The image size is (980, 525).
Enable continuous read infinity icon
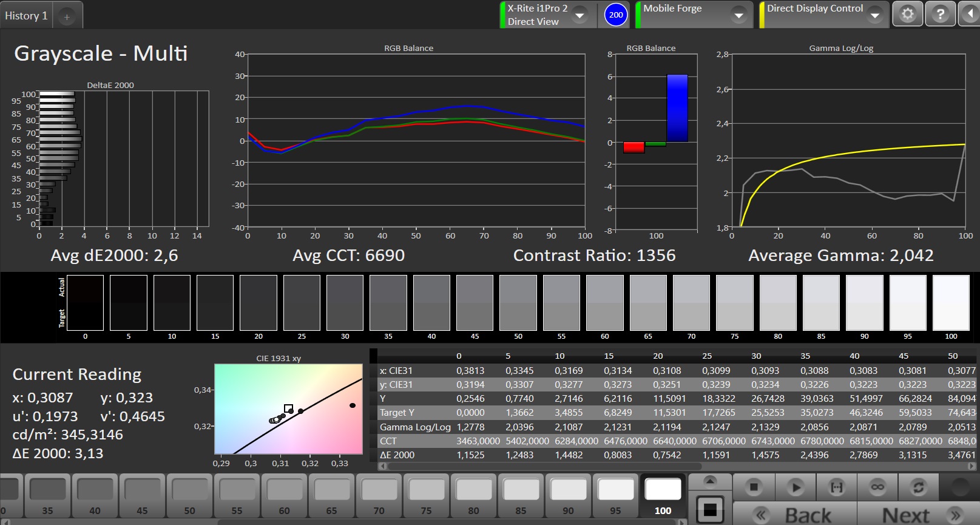[877, 487]
